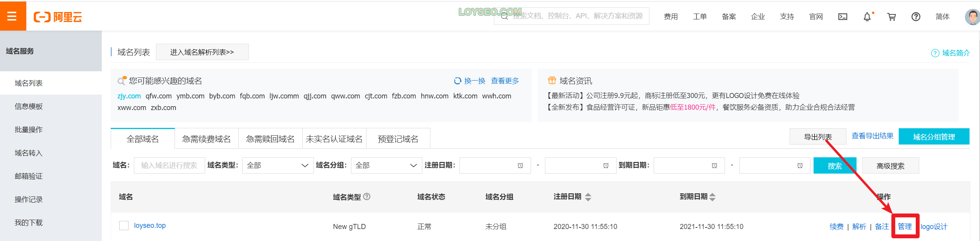Viewport: 980px width, 241px height.
Task: Open 官网 top menu
Action: [816, 17]
